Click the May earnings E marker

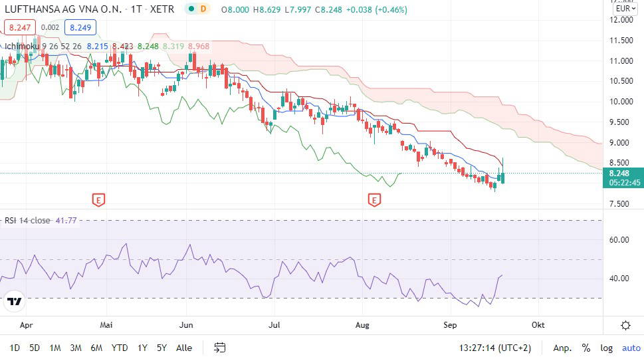(98, 200)
